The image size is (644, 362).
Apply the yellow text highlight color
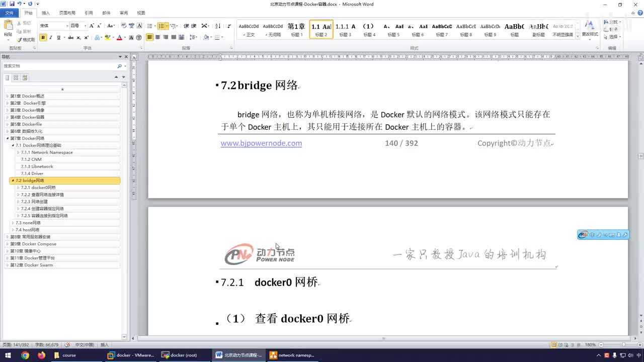[x=107, y=38]
